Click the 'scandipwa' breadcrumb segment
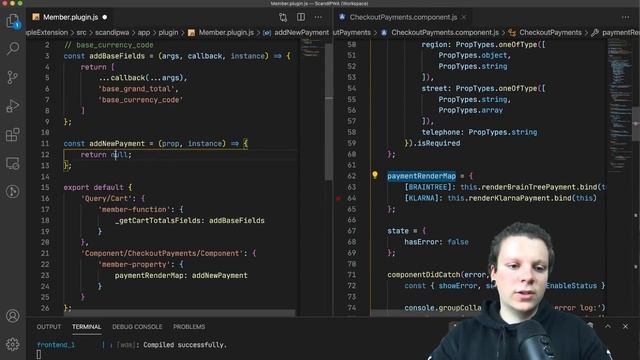 [x=112, y=32]
